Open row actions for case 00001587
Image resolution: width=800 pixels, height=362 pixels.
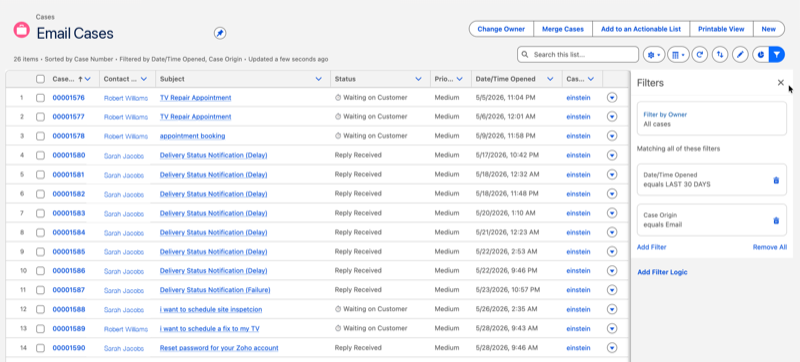click(x=612, y=290)
